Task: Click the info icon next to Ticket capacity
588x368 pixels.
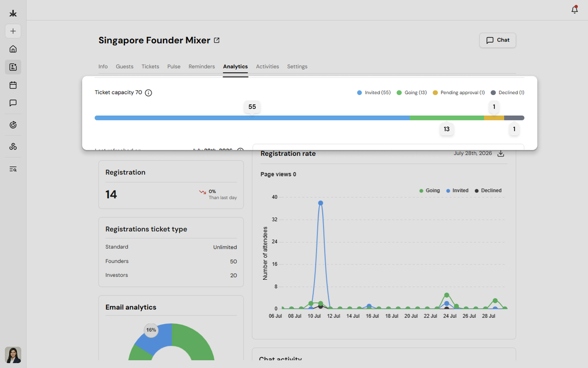Action: click(x=148, y=93)
